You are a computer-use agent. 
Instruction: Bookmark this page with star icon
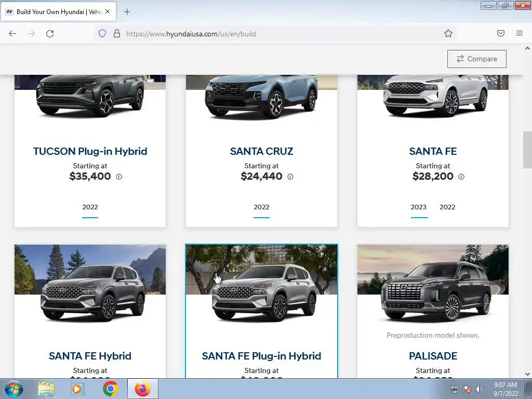448,33
